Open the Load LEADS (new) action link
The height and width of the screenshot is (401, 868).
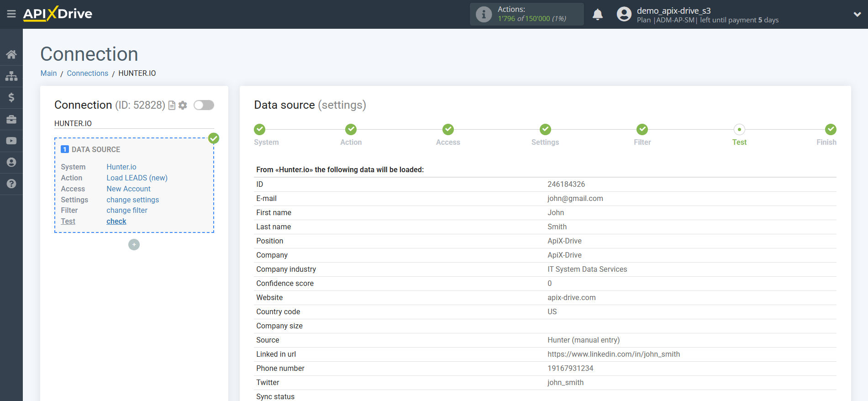pos(137,178)
